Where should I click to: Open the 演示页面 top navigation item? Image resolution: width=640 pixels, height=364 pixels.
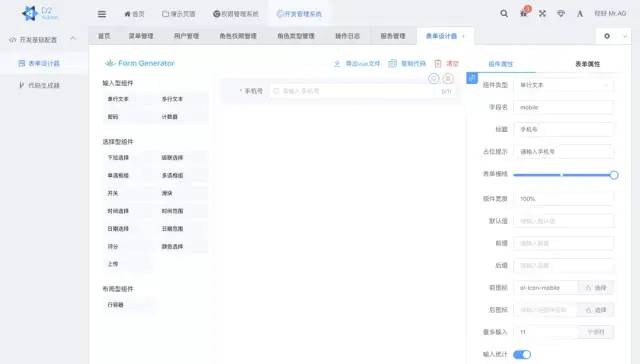click(179, 14)
